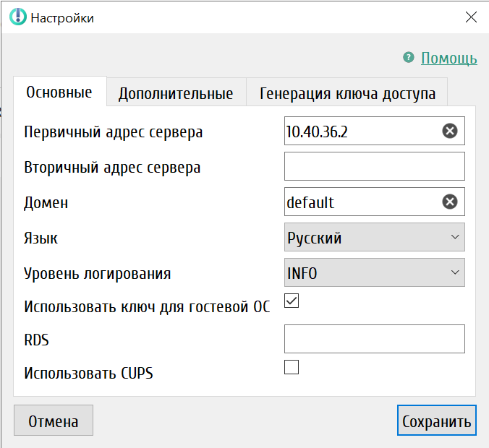The width and height of the screenshot is (489, 448).
Task: Clear the primary server address field
Action: tap(450, 131)
